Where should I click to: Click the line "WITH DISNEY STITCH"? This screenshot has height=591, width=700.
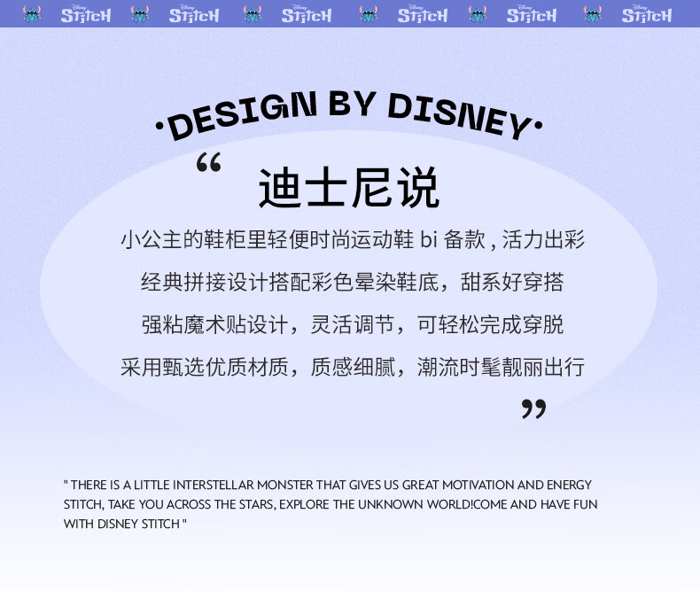(125, 524)
